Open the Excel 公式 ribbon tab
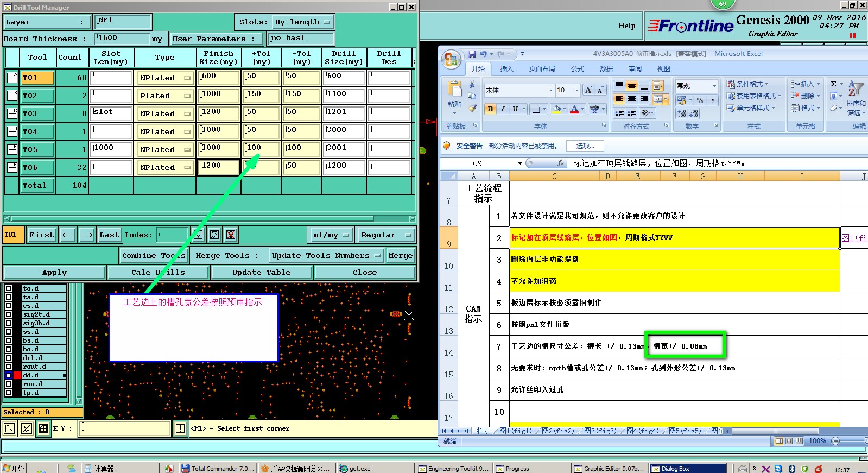The width and height of the screenshot is (868, 473). click(x=578, y=69)
